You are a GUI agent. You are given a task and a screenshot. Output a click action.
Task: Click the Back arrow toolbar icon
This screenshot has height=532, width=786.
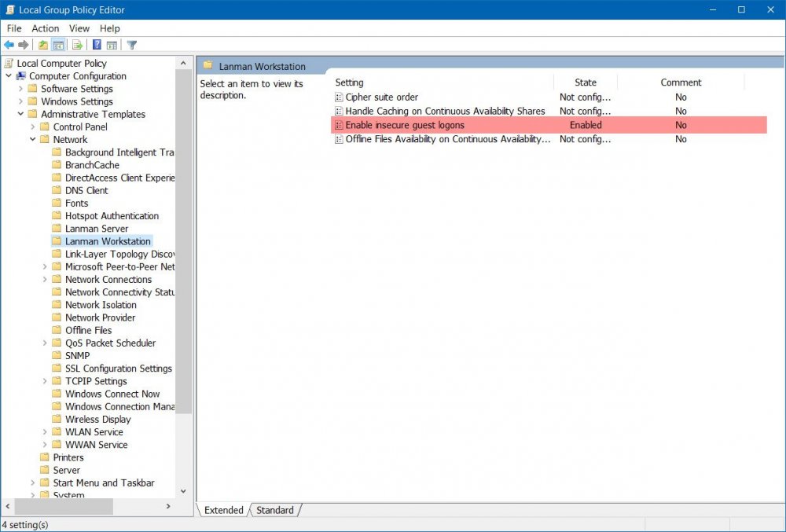[x=9, y=45]
